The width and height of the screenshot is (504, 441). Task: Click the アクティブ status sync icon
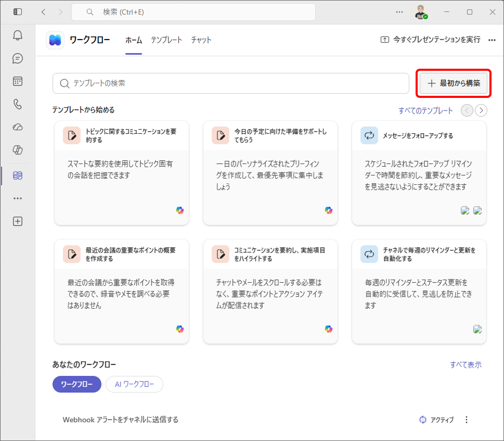tap(423, 420)
